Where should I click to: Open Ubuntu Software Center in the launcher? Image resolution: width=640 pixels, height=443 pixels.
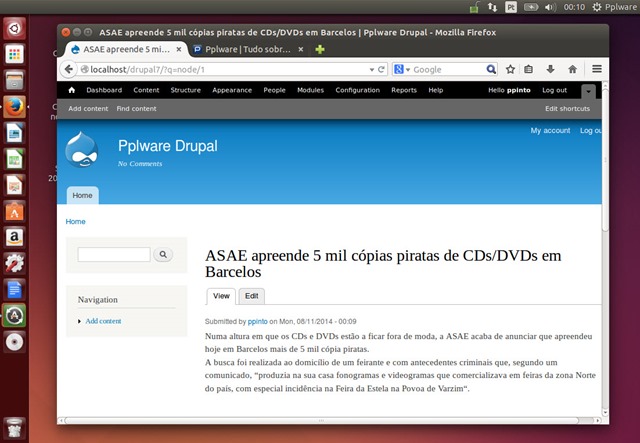tap(15, 211)
